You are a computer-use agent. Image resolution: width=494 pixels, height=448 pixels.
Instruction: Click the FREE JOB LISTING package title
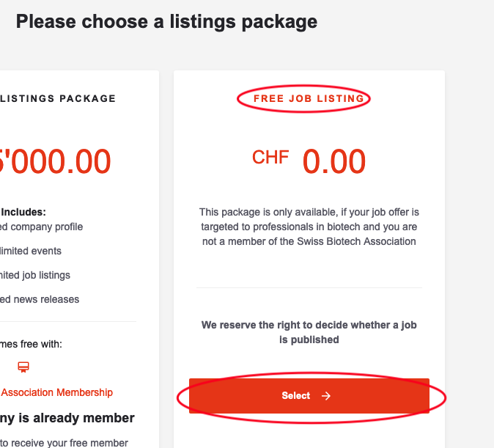point(309,98)
